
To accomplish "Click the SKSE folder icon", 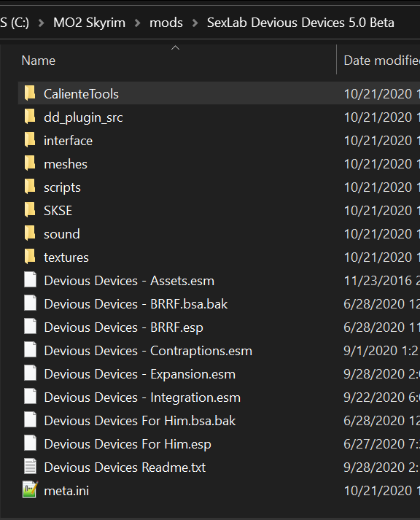I will pos(30,210).
